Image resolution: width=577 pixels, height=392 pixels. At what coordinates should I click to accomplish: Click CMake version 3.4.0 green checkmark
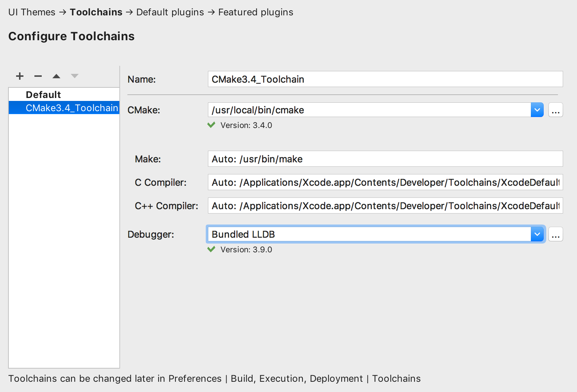pos(211,125)
